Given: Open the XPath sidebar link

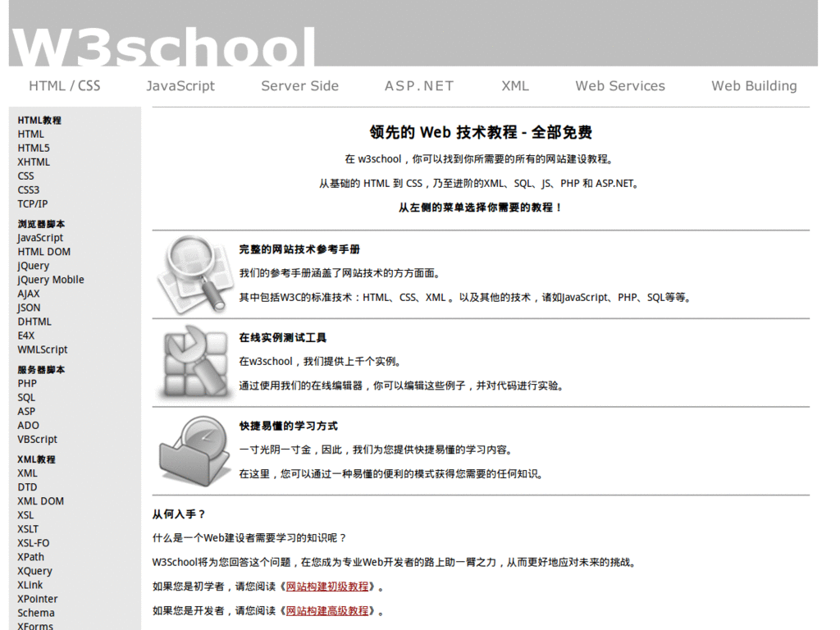Looking at the screenshot, I should (30, 557).
